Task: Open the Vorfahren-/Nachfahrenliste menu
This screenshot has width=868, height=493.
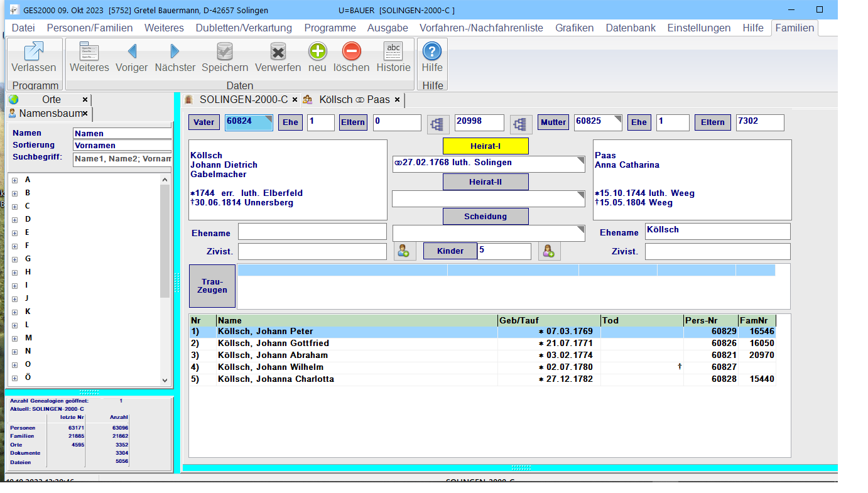Action: pyautogui.click(x=481, y=28)
